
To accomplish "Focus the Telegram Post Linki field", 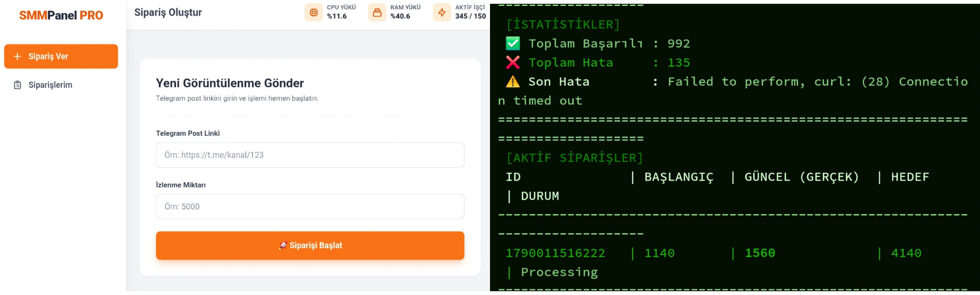I will pyautogui.click(x=310, y=155).
